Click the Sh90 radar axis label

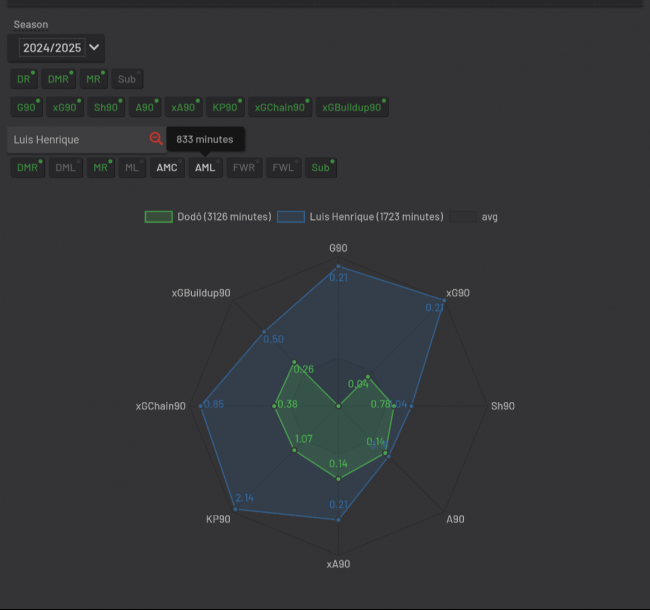click(503, 406)
